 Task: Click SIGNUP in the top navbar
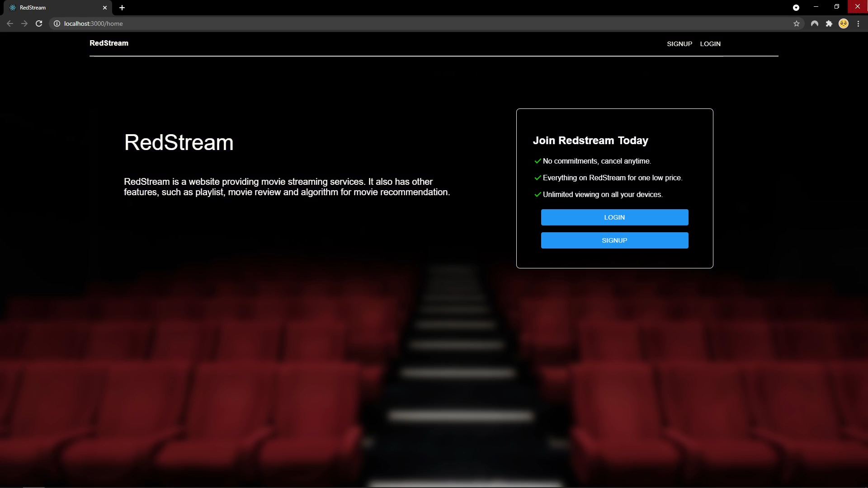(679, 44)
